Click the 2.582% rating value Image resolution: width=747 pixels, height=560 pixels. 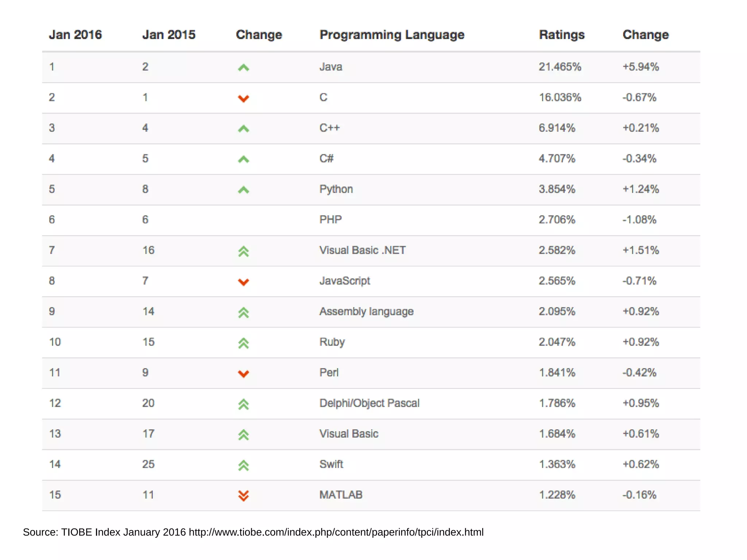click(557, 250)
